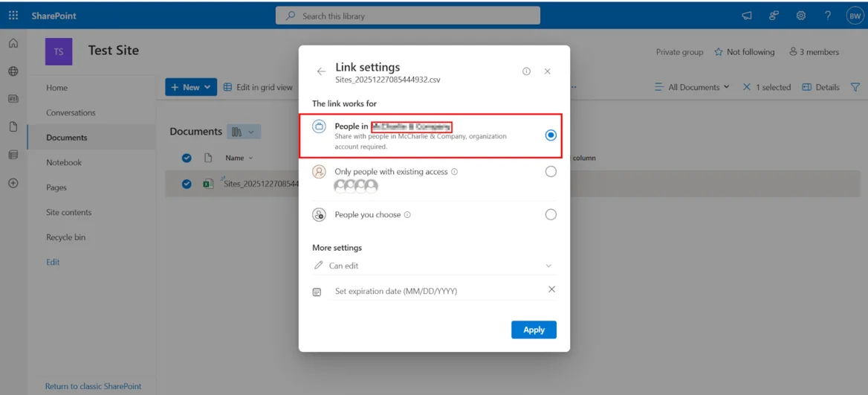Toggle the select-all checkmark in header row
This screenshot has width=868, height=395.
[187, 158]
